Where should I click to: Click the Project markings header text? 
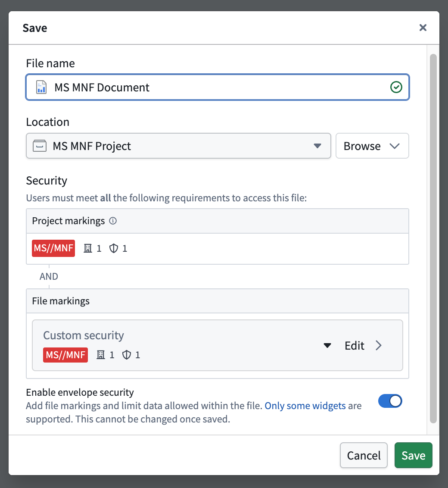68,221
